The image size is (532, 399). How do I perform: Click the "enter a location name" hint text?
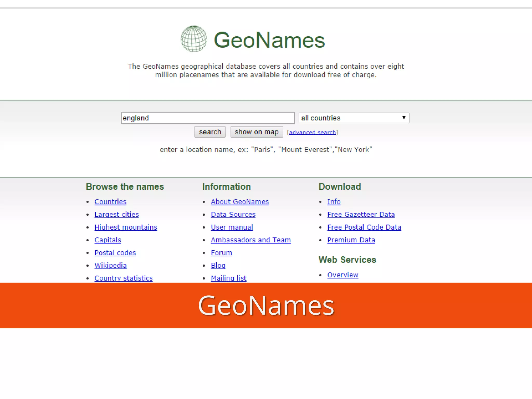pyautogui.click(x=266, y=150)
